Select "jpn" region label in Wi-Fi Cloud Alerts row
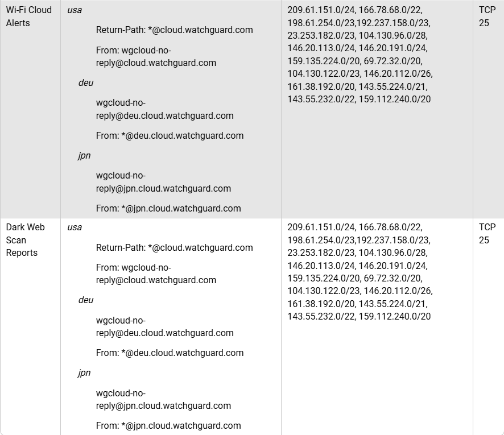This screenshot has width=504, height=435. [84, 156]
